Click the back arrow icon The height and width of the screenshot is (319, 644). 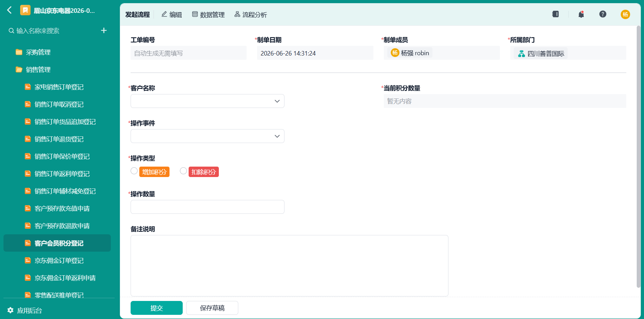9,10
